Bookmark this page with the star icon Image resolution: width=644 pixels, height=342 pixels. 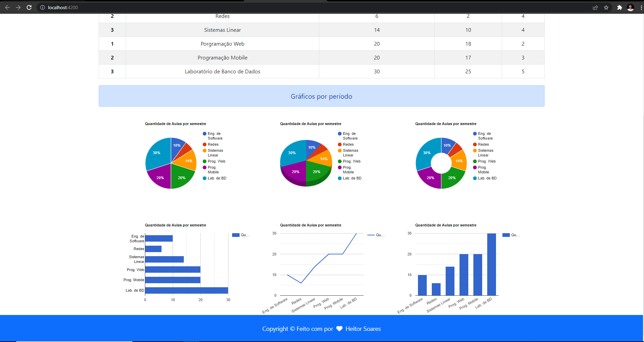pos(606,7)
